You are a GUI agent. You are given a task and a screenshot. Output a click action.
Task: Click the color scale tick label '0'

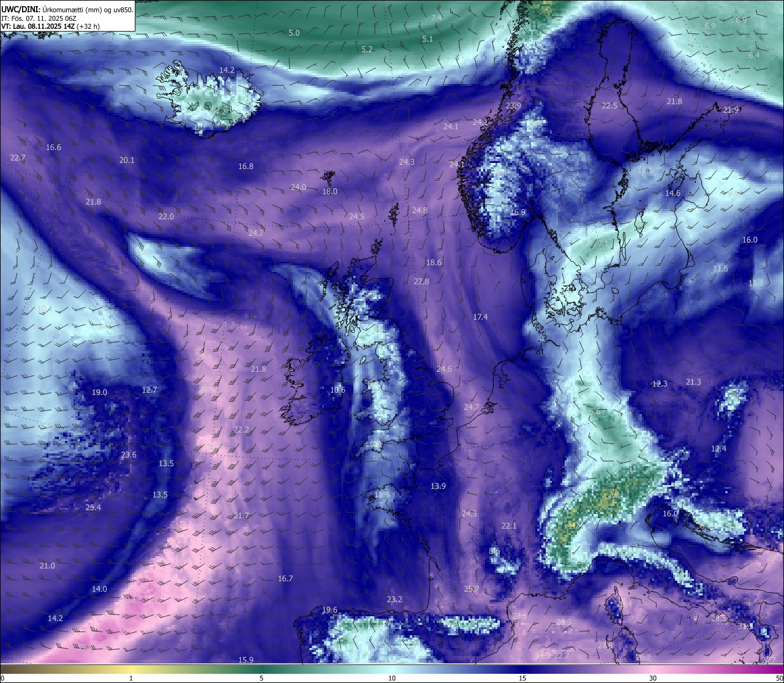click(x=2, y=678)
